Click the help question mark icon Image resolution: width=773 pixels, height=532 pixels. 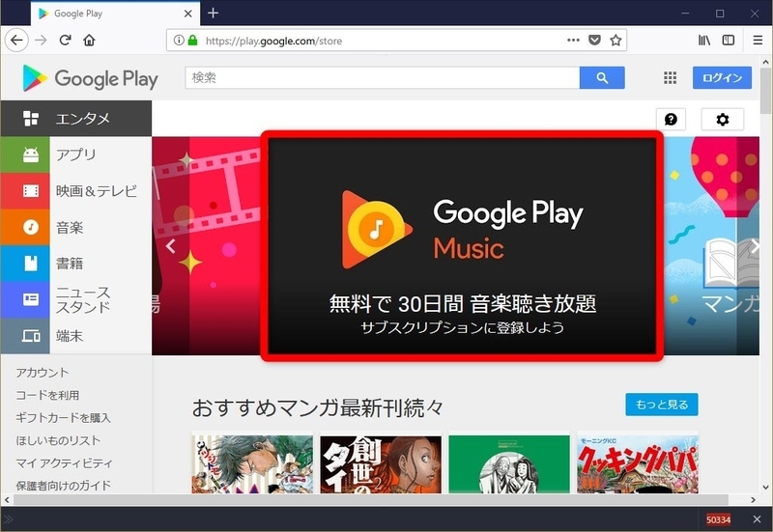[x=671, y=119]
